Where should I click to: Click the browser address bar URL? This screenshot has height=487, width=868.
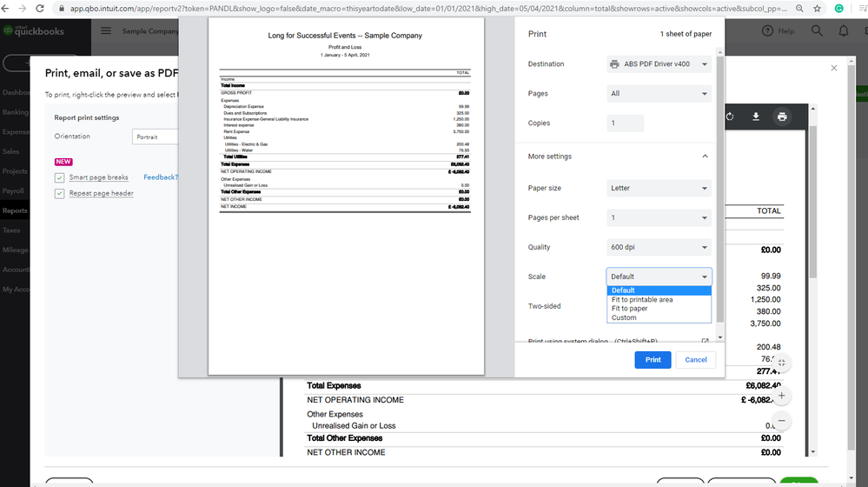428,9
